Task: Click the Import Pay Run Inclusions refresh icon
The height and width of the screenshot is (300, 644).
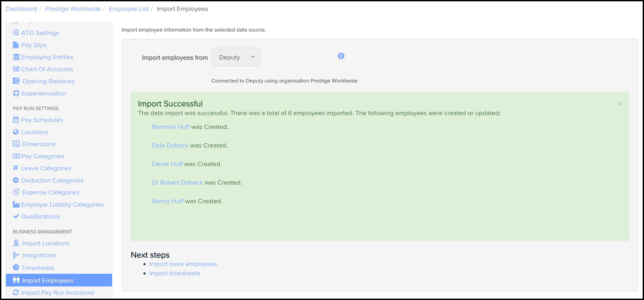Action: coord(16,292)
